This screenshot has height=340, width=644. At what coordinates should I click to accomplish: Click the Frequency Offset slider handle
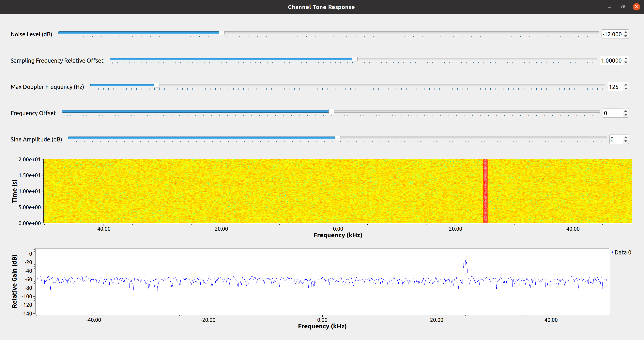(331, 112)
